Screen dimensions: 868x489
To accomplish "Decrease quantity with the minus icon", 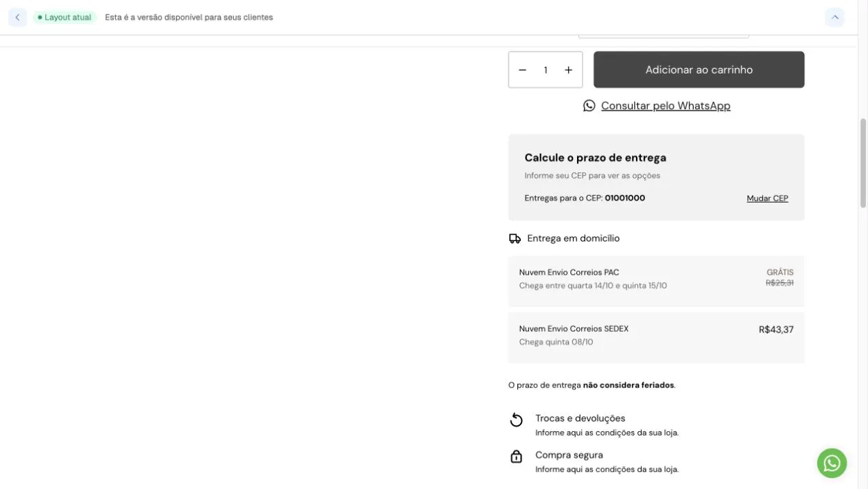I will tap(522, 70).
